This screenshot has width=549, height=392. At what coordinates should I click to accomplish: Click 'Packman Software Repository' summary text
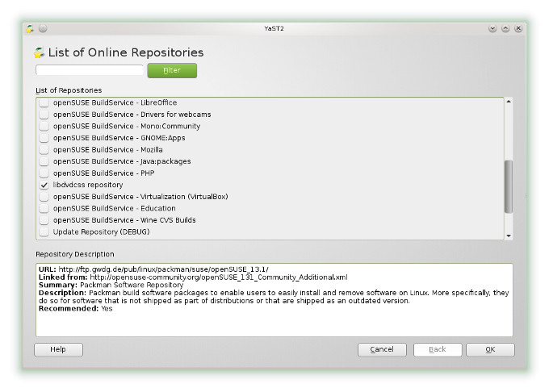tap(132, 285)
